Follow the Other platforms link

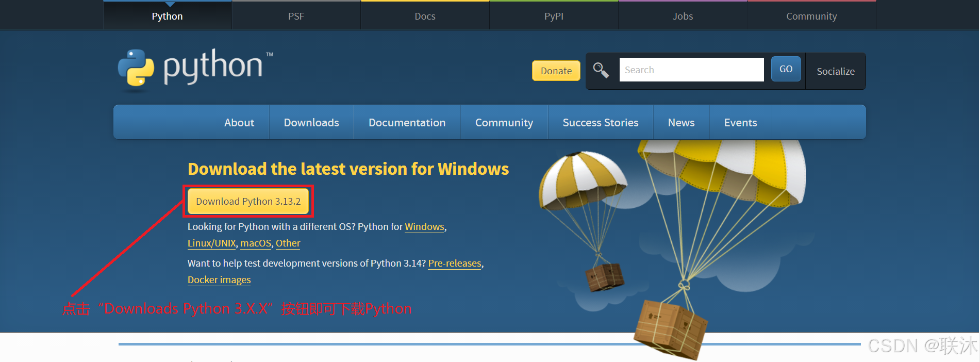point(288,243)
